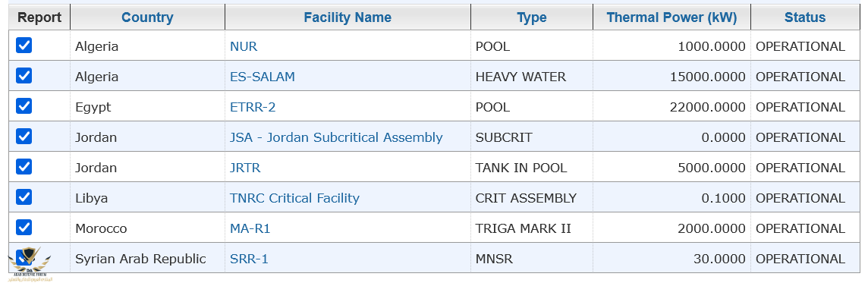Open the MA-R1 facility link
The image size is (868, 283).
[250, 228]
